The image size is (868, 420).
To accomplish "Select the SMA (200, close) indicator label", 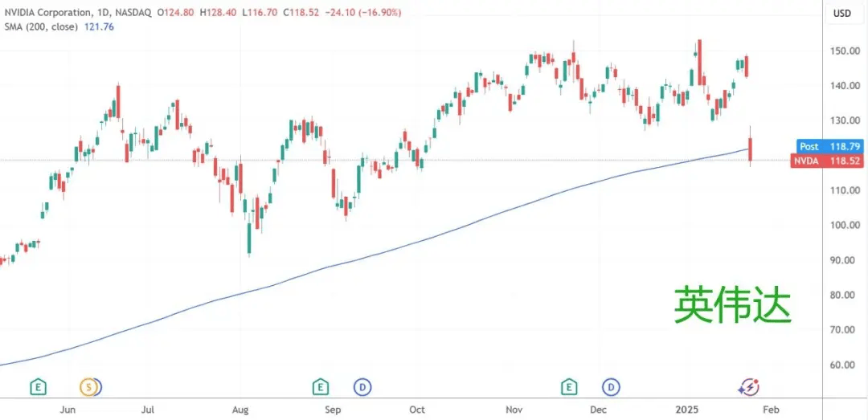I will point(42,26).
